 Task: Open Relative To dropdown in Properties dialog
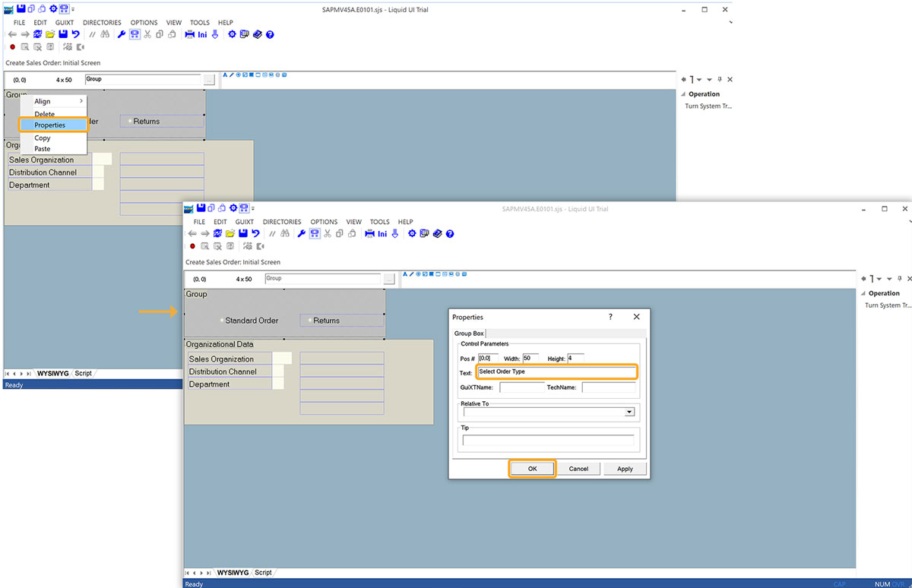point(629,412)
